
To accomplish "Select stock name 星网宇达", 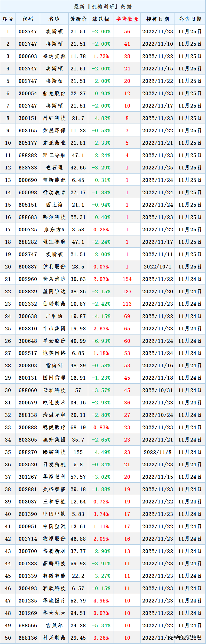I will (x=54, y=291).
